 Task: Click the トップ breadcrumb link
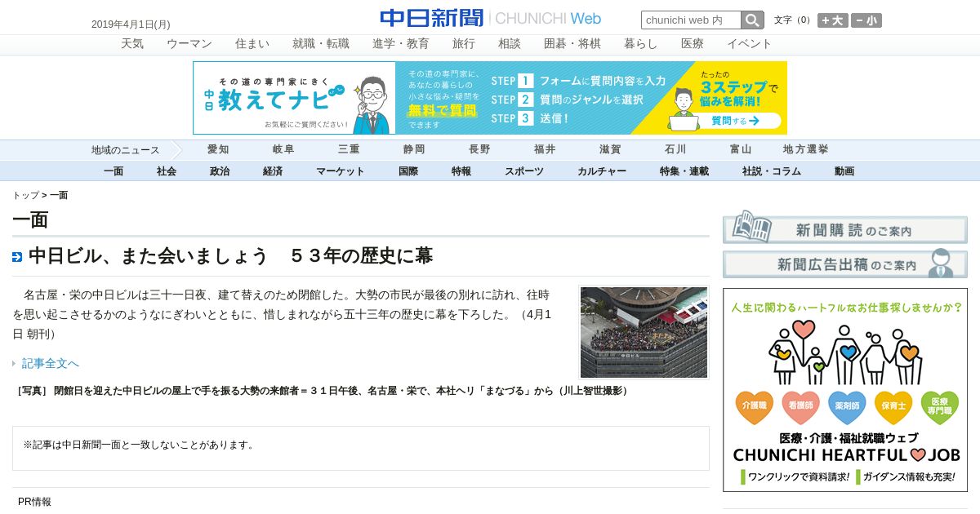pos(25,196)
